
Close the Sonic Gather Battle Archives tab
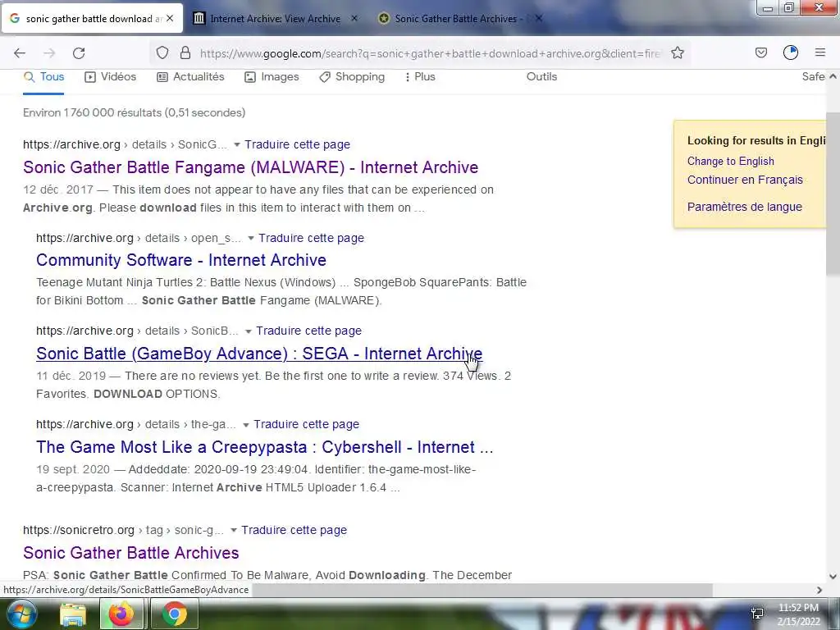point(539,18)
